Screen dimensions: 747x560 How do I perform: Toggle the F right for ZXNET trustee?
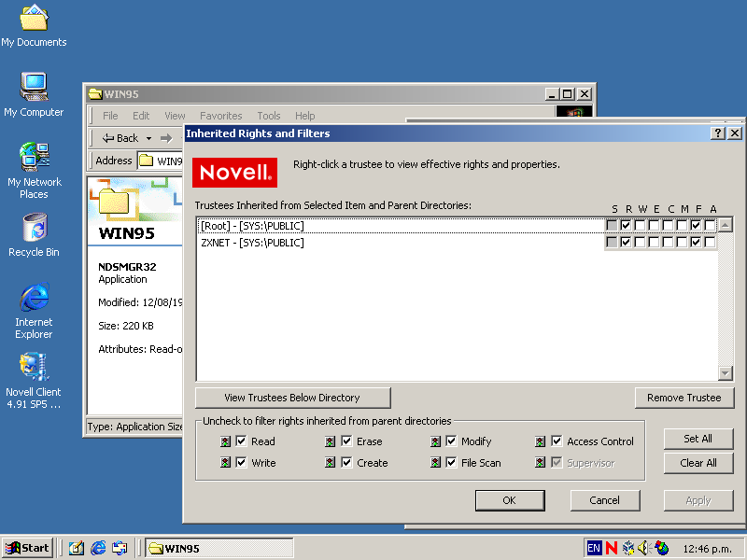[x=696, y=243]
